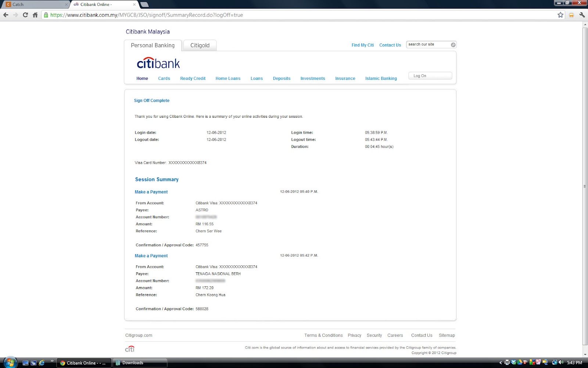
Task: Click the back navigation arrow
Action: point(6,15)
